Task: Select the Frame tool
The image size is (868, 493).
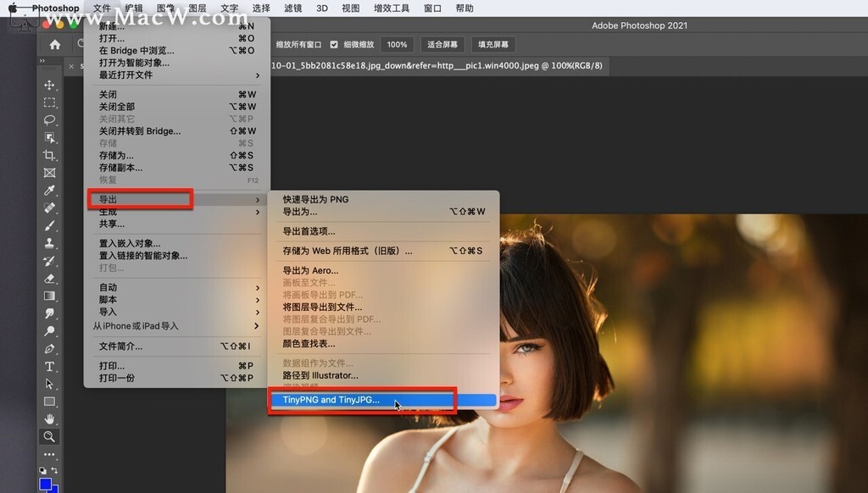Action: (49, 173)
